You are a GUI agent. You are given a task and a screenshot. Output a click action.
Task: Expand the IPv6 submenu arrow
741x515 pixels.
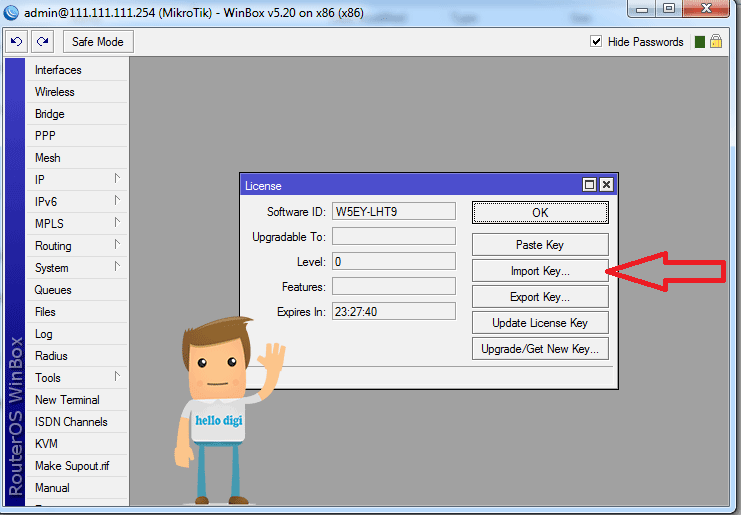(x=117, y=200)
